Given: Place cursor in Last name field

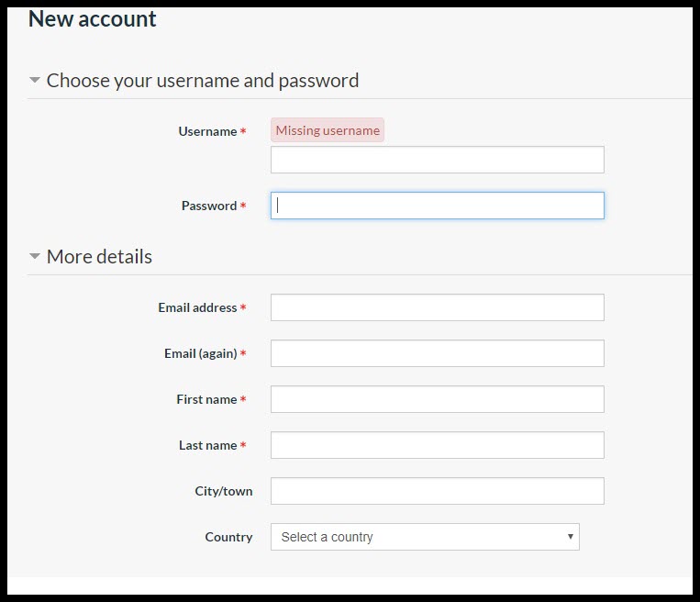Looking at the screenshot, I should coord(437,445).
